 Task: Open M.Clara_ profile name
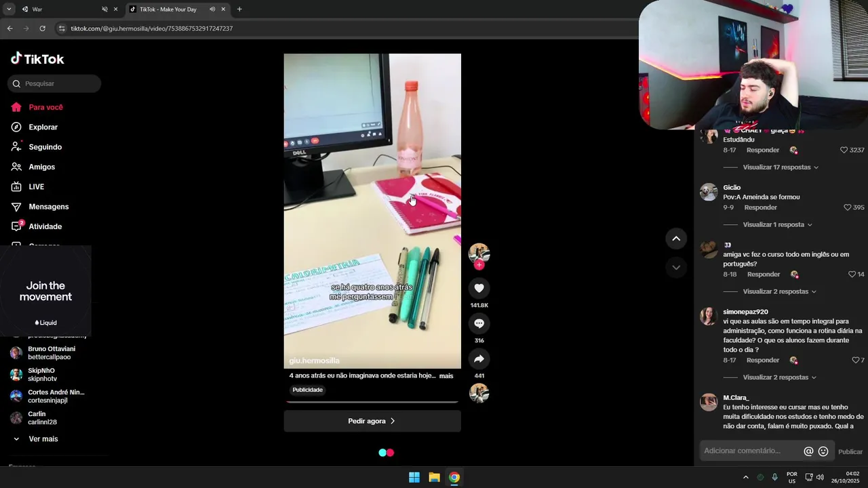click(736, 397)
